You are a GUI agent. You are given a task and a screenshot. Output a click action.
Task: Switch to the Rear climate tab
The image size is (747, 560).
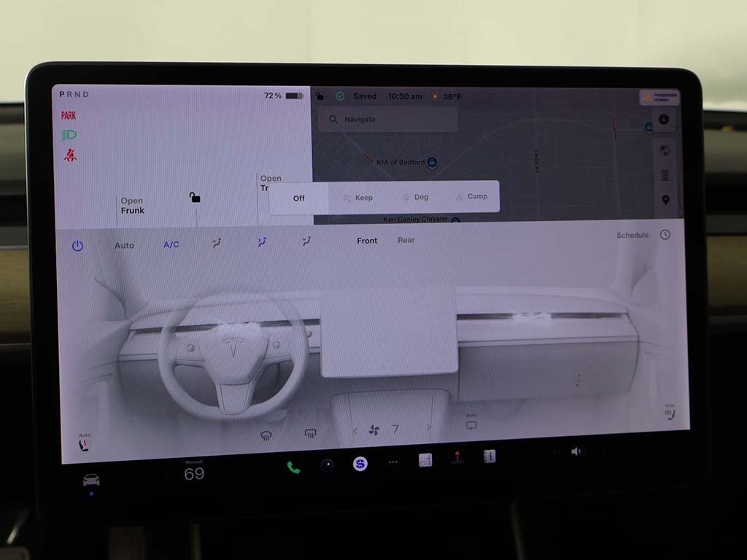[406, 240]
